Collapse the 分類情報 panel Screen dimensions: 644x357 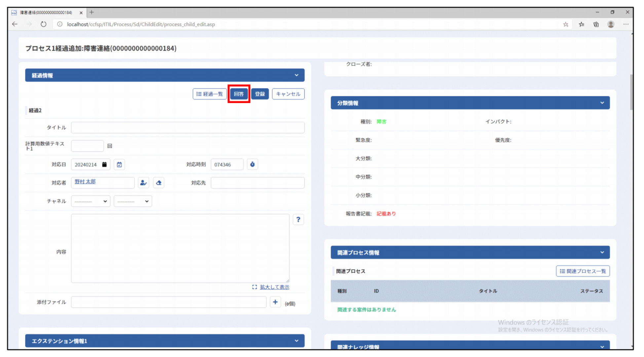[602, 103]
